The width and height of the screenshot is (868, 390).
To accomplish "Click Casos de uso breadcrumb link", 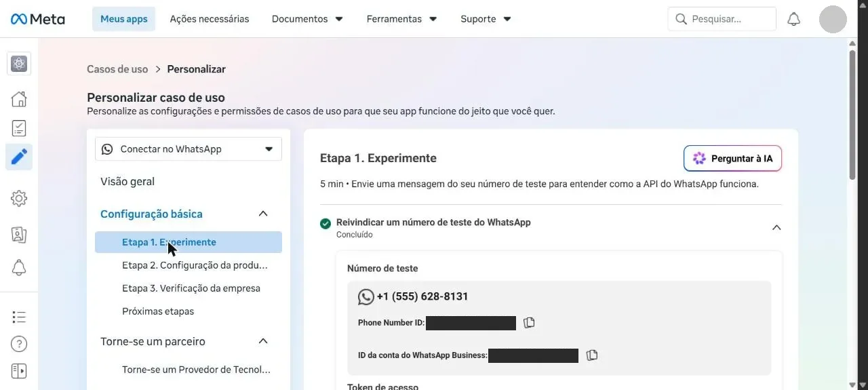I will [x=117, y=69].
